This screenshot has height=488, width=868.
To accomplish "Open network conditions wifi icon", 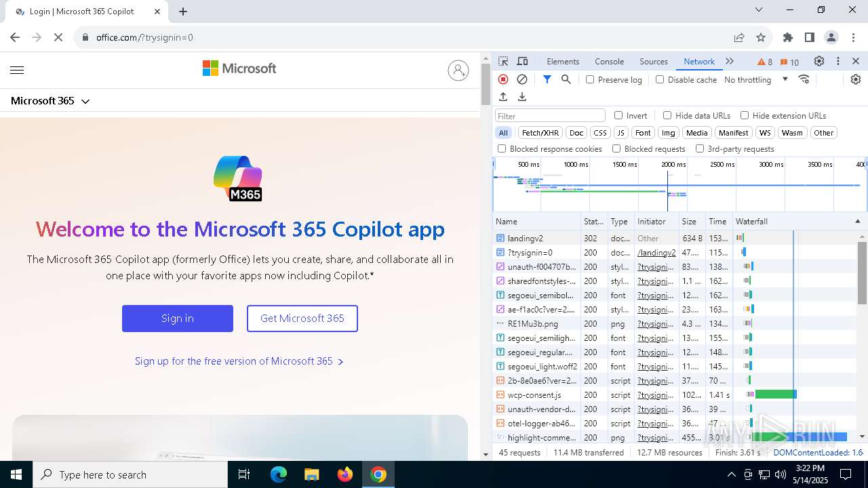I will (x=804, y=79).
